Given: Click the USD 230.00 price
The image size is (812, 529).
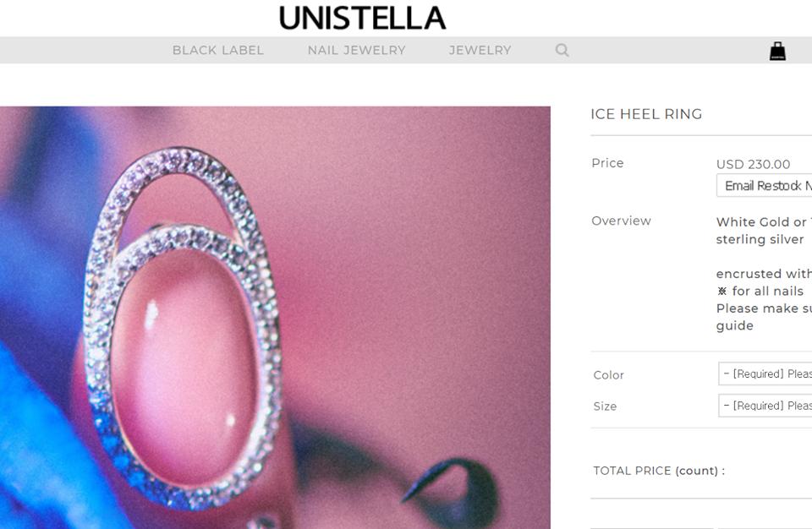Looking at the screenshot, I should pyautogui.click(x=753, y=164).
